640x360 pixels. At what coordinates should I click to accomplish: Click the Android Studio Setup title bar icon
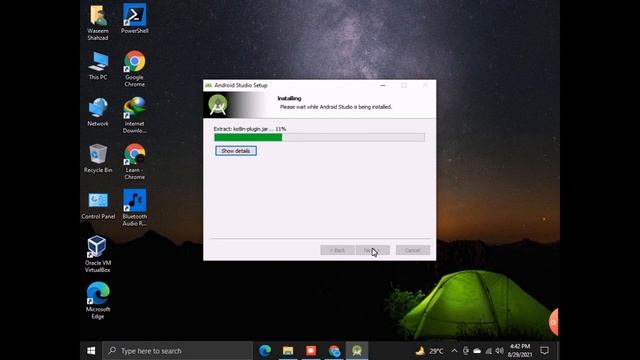pyautogui.click(x=209, y=85)
